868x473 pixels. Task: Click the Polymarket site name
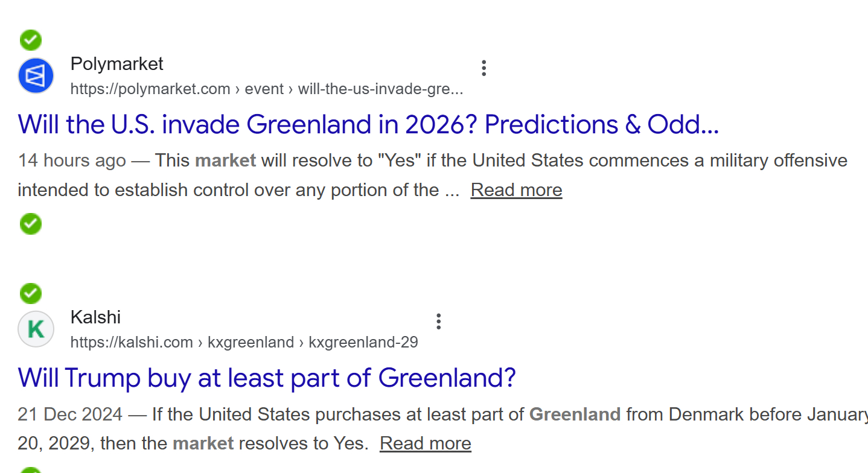117,64
